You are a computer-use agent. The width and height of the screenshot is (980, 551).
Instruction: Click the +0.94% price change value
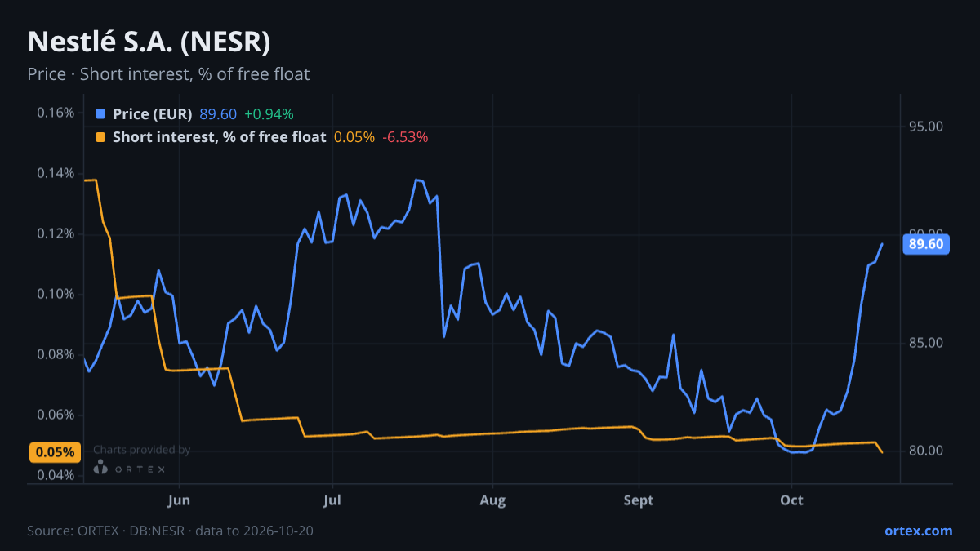coord(269,114)
